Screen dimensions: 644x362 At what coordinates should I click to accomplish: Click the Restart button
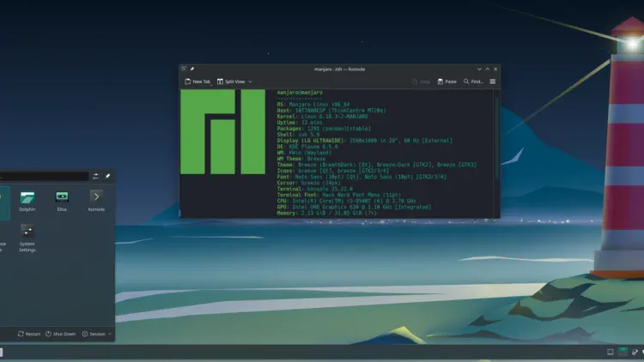coord(29,334)
